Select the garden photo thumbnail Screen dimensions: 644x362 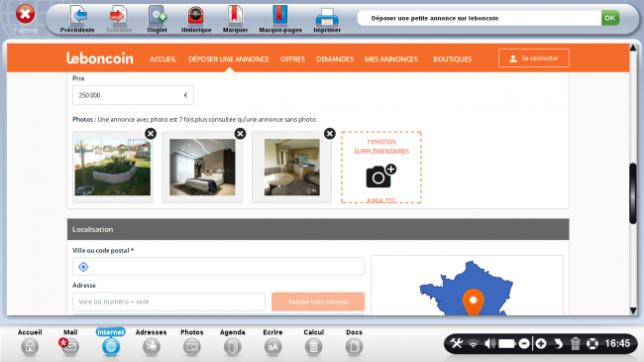tap(113, 167)
